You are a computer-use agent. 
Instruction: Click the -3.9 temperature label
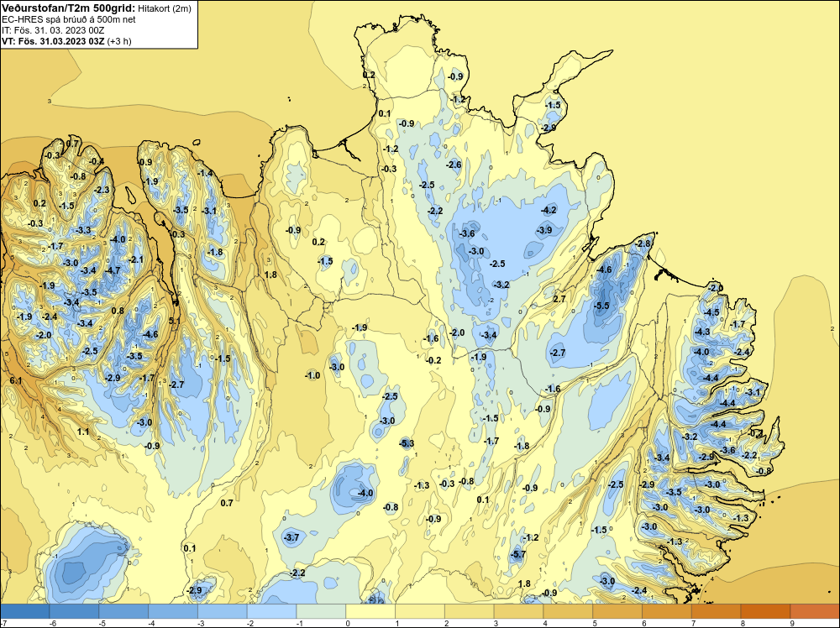[544, 230]
